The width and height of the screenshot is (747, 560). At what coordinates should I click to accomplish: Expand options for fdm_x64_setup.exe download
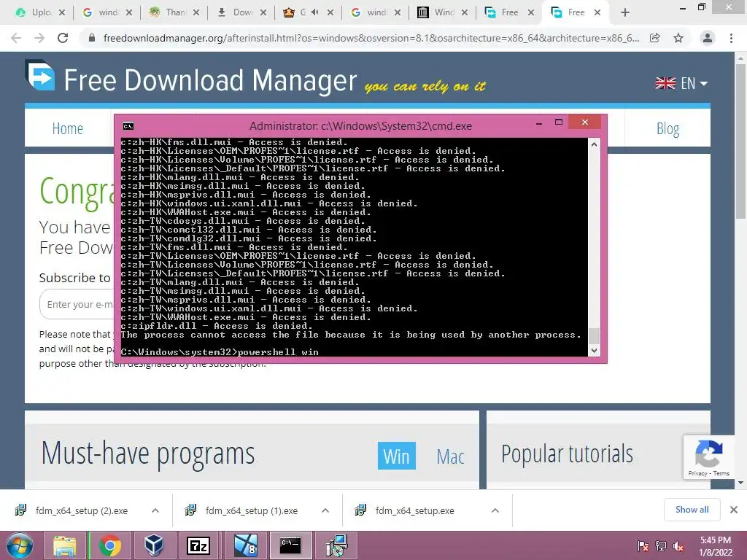pyautogui.click(x=495, y=510)
